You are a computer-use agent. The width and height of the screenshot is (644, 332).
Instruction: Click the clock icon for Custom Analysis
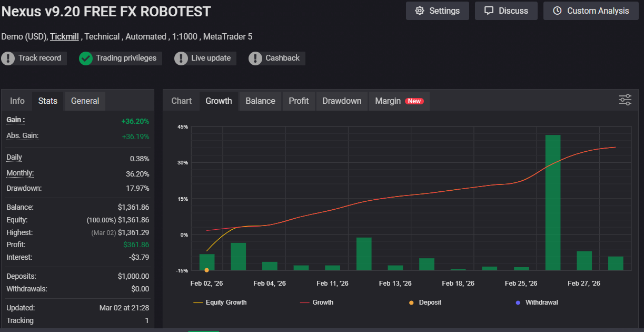coord(558,11)
